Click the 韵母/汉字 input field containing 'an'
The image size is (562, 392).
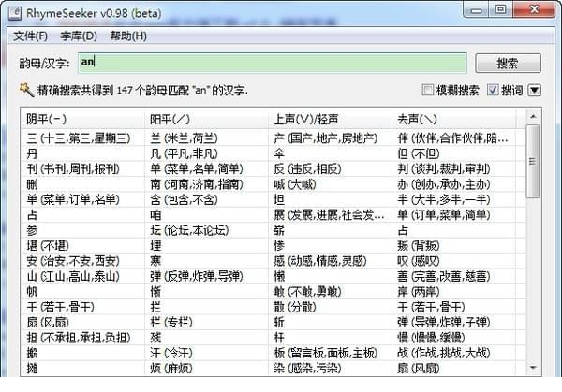coord(273,63)
